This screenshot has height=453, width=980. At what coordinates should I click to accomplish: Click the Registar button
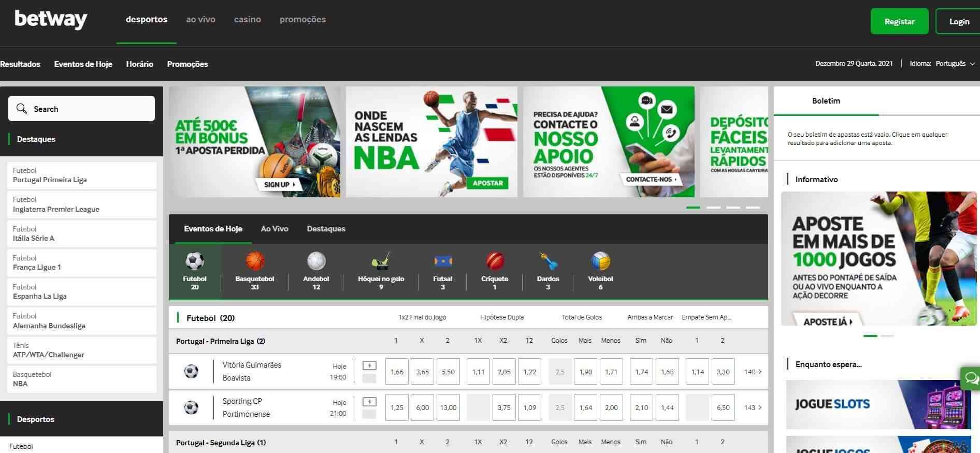(x=899, y=21)
